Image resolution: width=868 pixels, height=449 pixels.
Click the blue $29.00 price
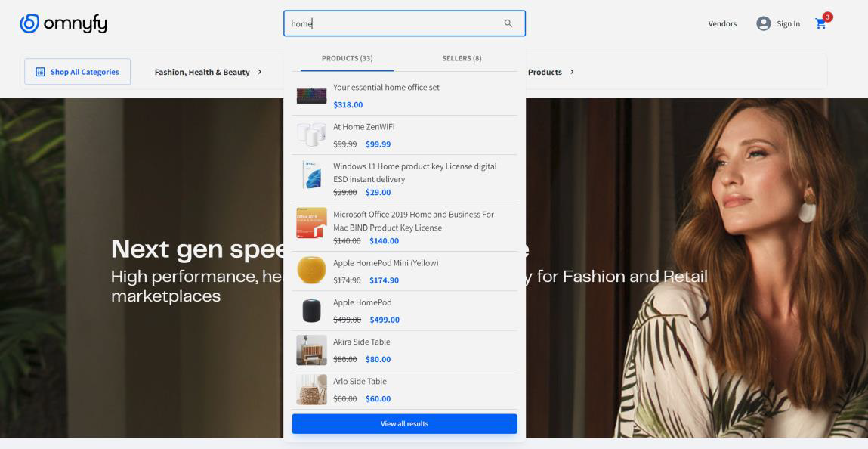click(378, 192)
